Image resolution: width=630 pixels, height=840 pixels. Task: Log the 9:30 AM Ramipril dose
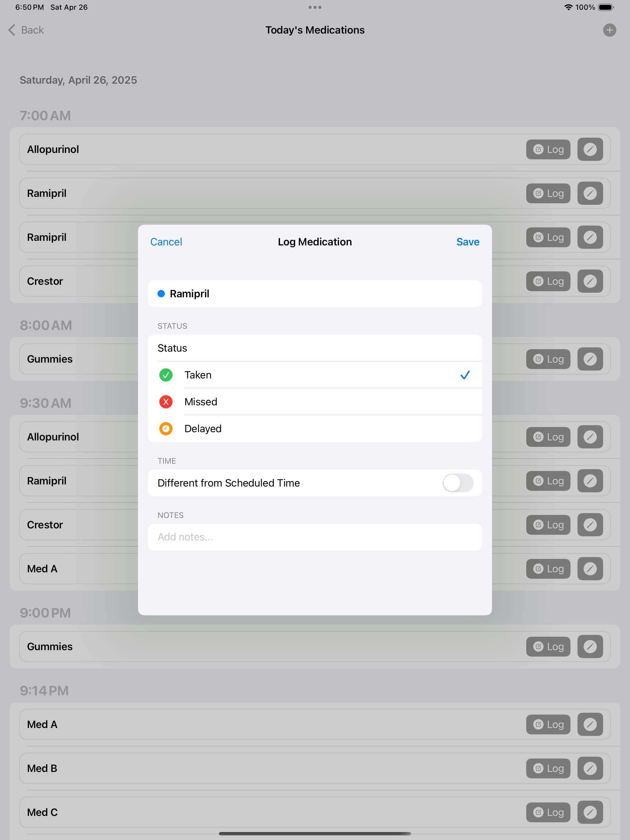click(548, 481)
